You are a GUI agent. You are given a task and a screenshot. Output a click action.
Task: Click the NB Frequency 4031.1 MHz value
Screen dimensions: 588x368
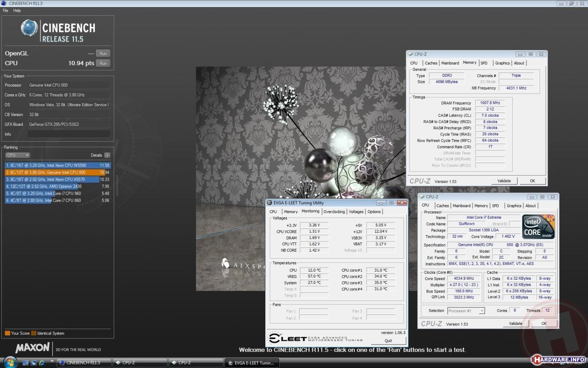click(516, 88)
